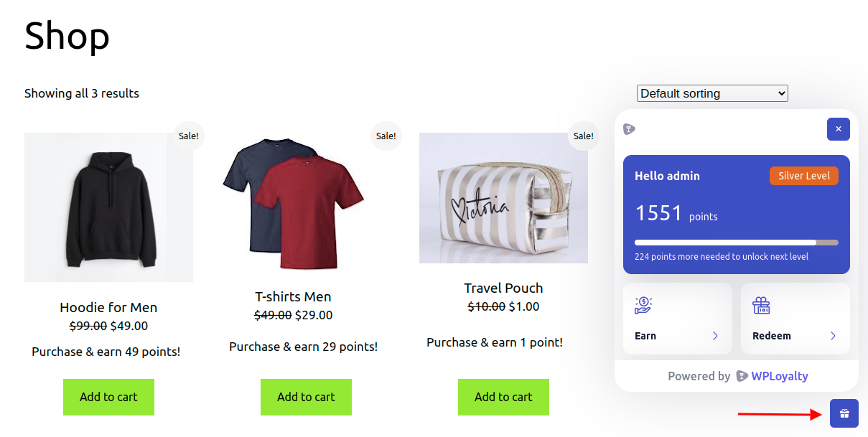
Task: Open the WPLoyalty website link
Action: click(778, 376)
